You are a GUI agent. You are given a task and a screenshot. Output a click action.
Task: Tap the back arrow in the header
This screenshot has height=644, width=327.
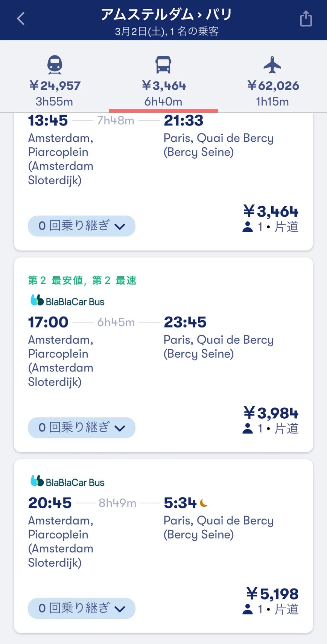click(x=21, y=18)
